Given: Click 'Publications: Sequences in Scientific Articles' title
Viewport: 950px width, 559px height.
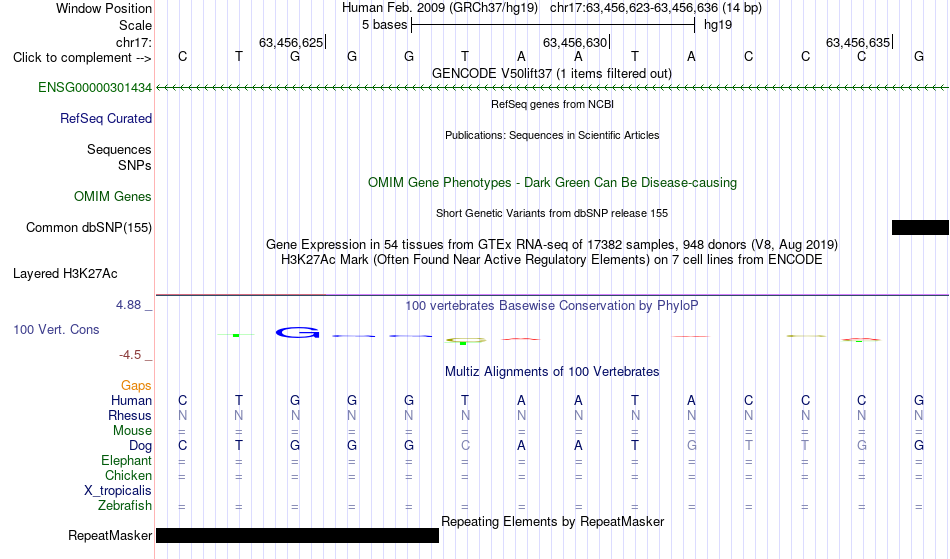Looking at the screenshot, I should coord(552,135).
